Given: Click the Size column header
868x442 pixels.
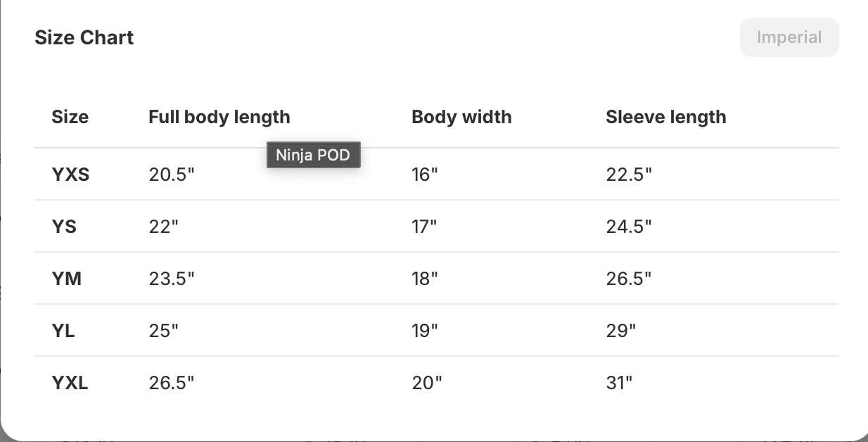Looking at the screenshot, I should [x=70, y=117].
